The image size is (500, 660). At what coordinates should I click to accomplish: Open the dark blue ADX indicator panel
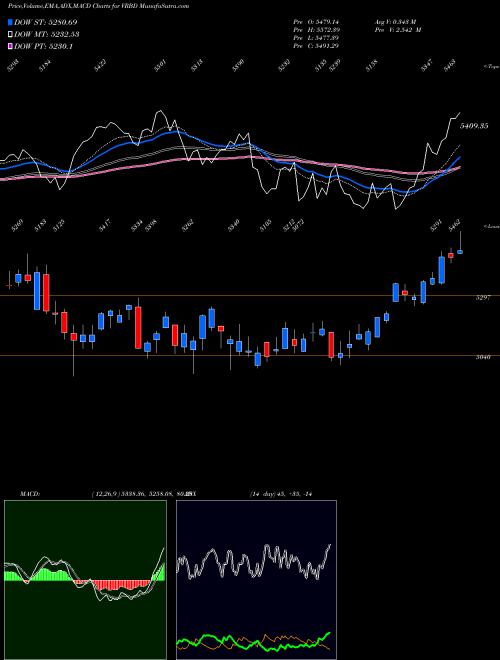pyautogui.click(x=256, y=580)
